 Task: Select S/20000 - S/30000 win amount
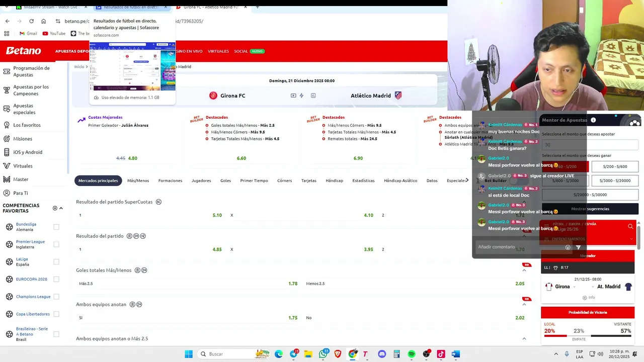(590, 195)
